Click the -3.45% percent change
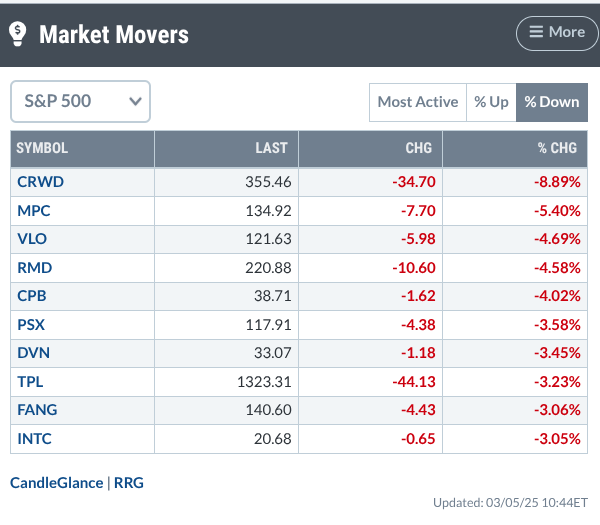This screenshot has width=600, height=525. pos(558,353)
